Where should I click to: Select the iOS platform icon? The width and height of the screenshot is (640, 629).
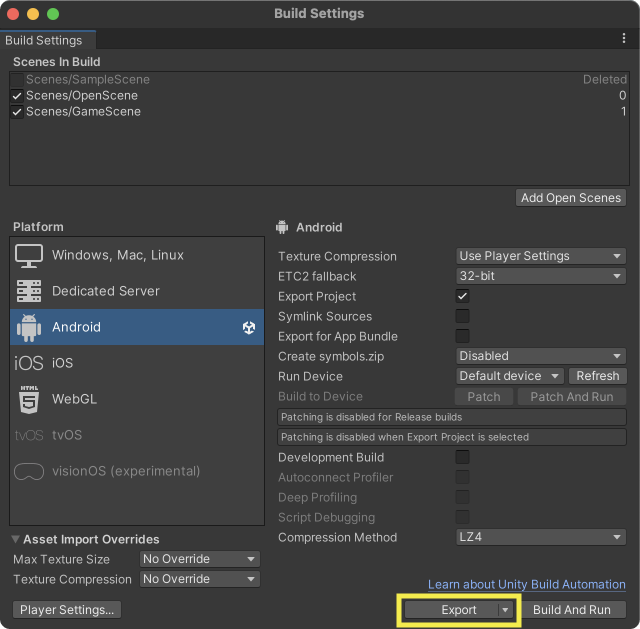(29, 363)
